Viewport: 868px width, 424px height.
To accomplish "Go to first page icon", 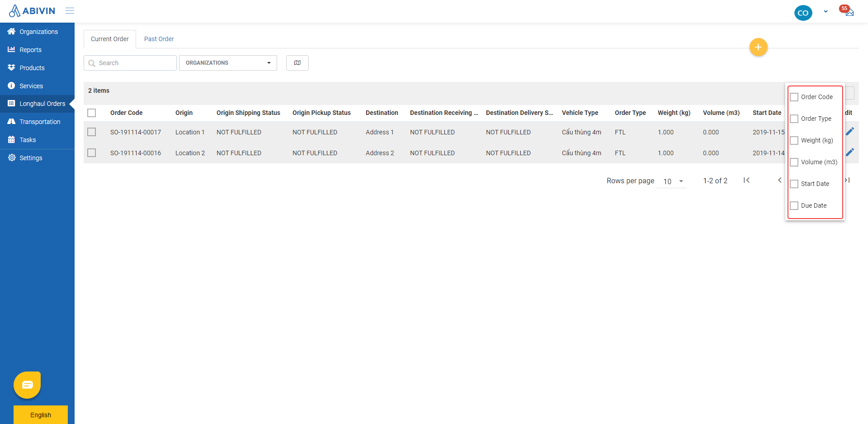I will tap(746, 181).
